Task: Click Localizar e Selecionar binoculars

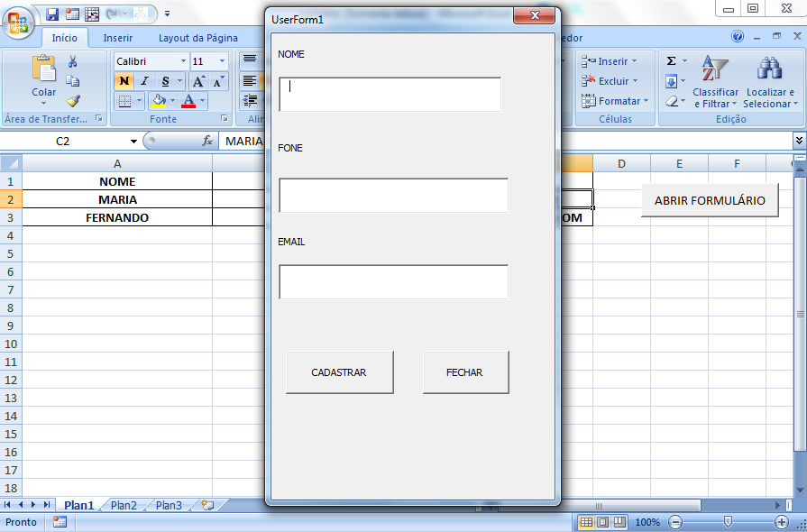Action: click(x=769, y=81)
